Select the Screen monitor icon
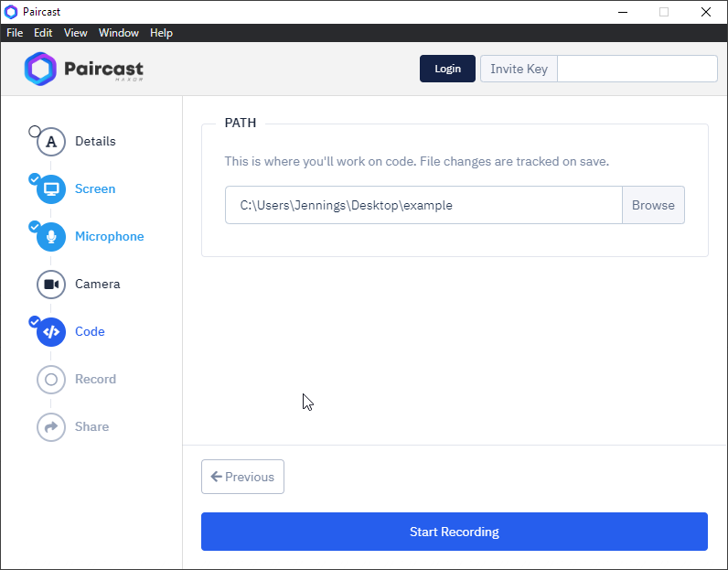Viewport: 728px width, 570px height. point(51,189)
